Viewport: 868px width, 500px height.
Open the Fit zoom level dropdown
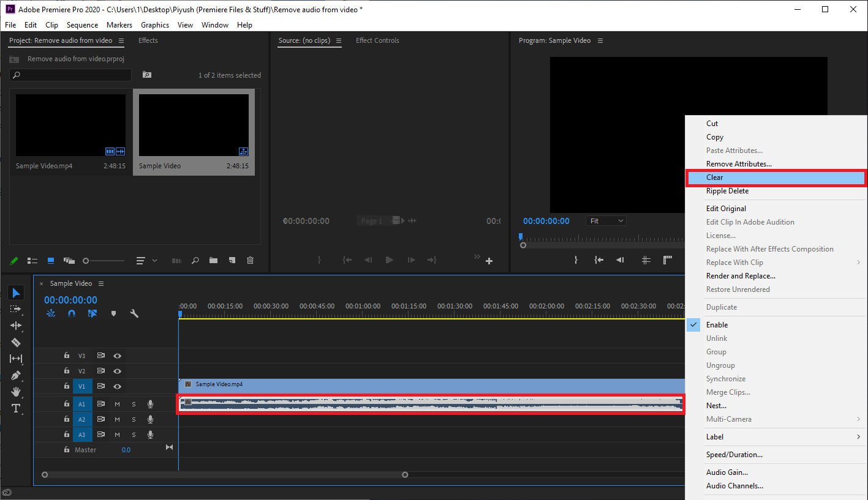pyautogui.click(x=606, y=221)
